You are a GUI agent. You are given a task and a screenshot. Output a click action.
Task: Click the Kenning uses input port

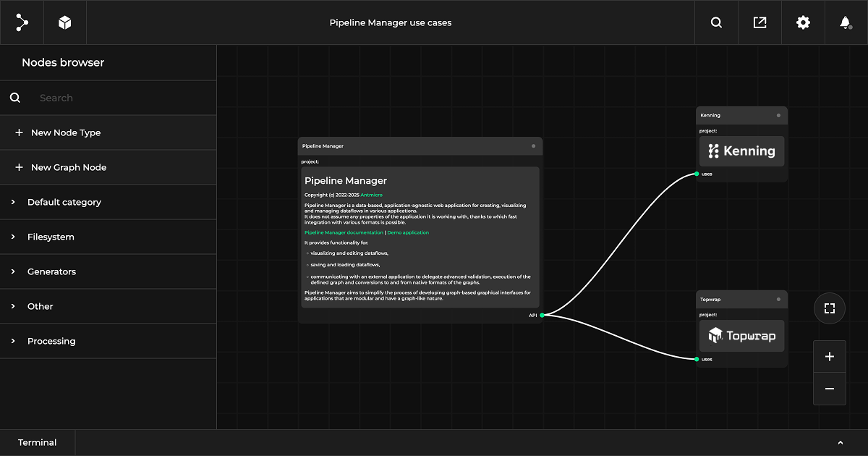697,174
